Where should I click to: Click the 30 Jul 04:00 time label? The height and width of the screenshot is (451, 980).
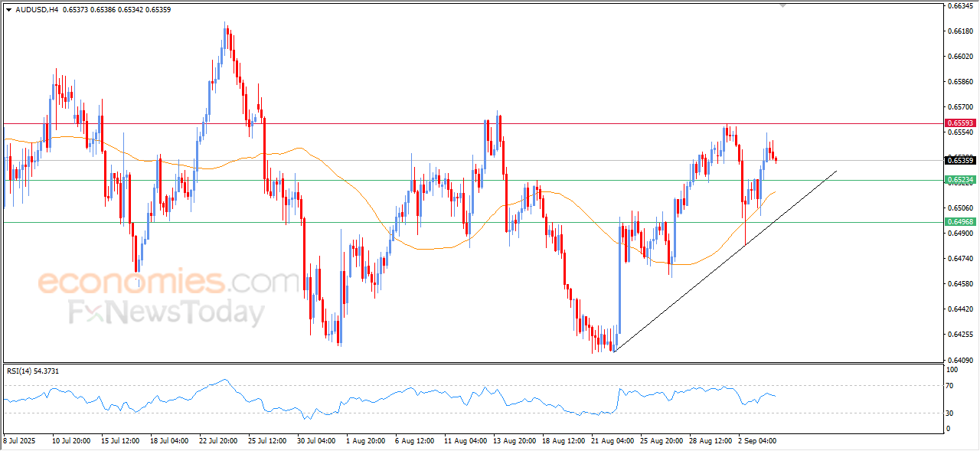(x=316, y=441)
